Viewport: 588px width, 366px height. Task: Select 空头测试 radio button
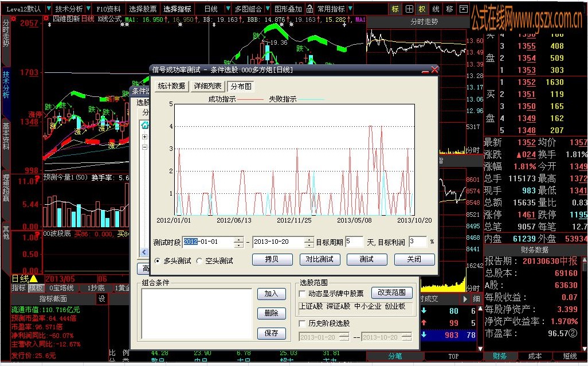click(199, 260)
